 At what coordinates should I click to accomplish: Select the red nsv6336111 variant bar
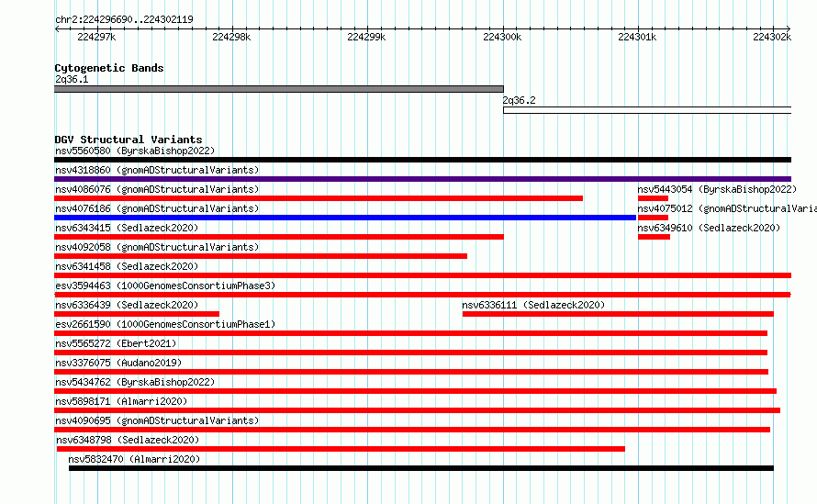tap(618, 314)
